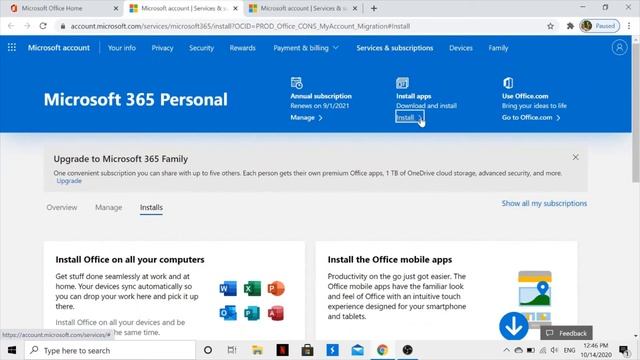Image resolution: width=640 pixels, height=360 pixels.
Task: Click the Annual subscription calendar icon
Action: pos(296,83)
